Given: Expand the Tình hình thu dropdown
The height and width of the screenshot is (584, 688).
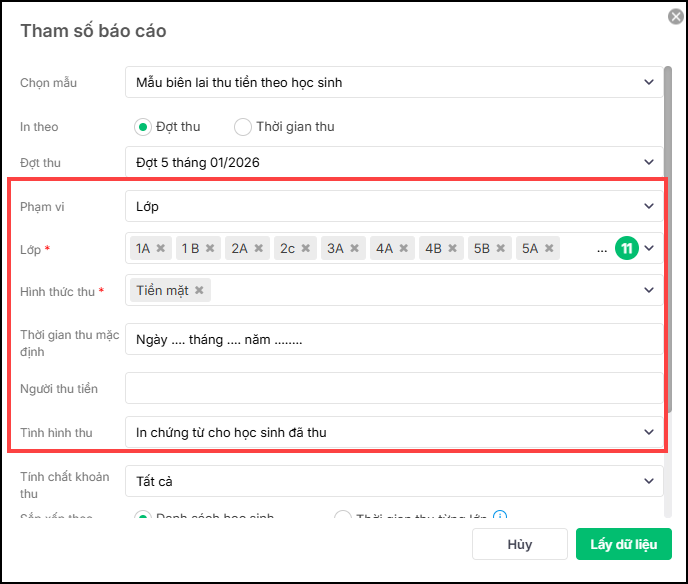Looking at the screenshot, I should pos(394,432).
